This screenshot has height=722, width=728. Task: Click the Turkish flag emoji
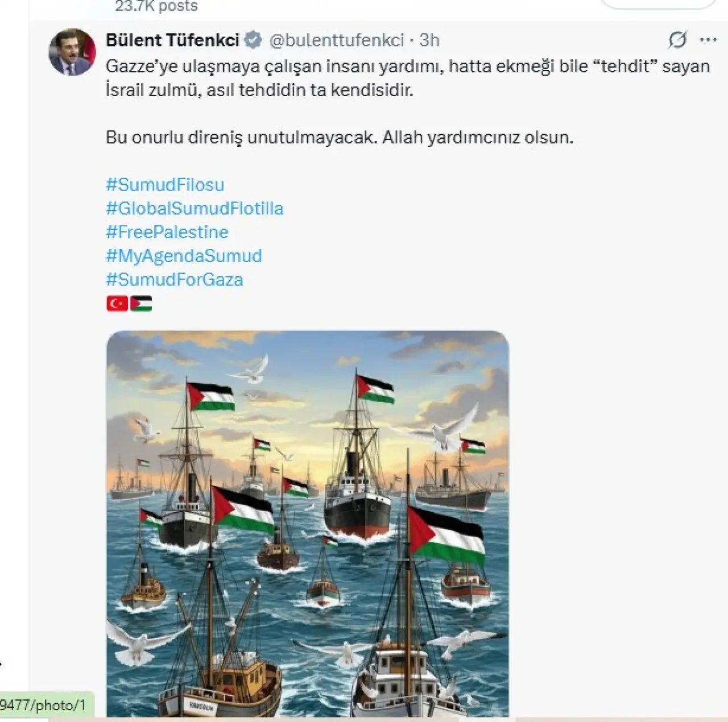point(117,304)
